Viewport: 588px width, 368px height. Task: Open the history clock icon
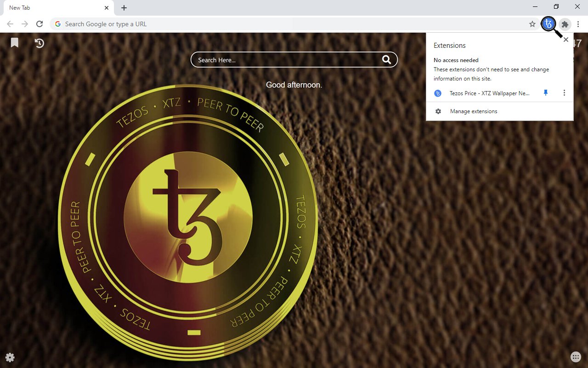pyautogui.click(x=40, y=43)
